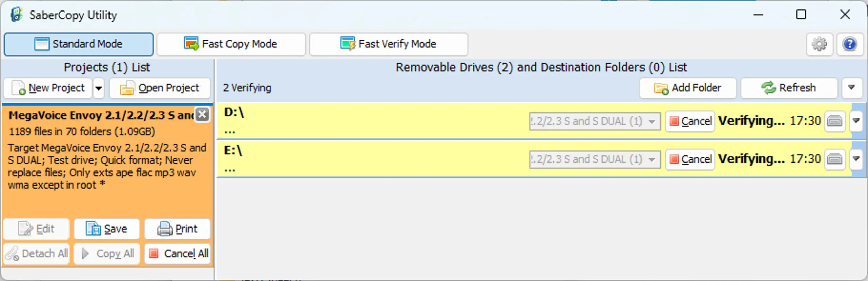Cancel verification on drive D:\
The height and width of the screenshot is (281, 868).
(690, 121)
